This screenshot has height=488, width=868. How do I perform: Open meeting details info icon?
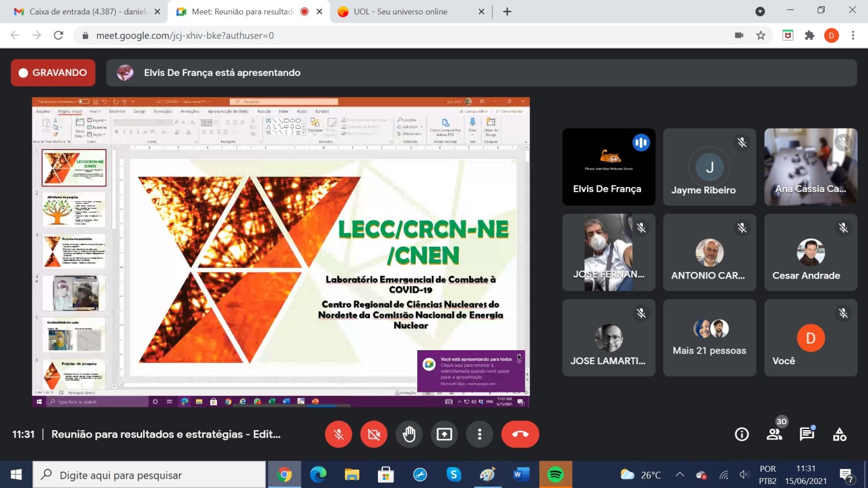click(741, 434)
